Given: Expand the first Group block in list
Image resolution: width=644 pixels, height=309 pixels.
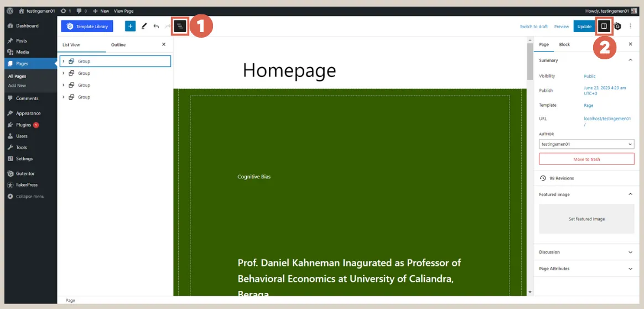Looking at the screenshot, I should pyautogui.click(x=64, y=61).
